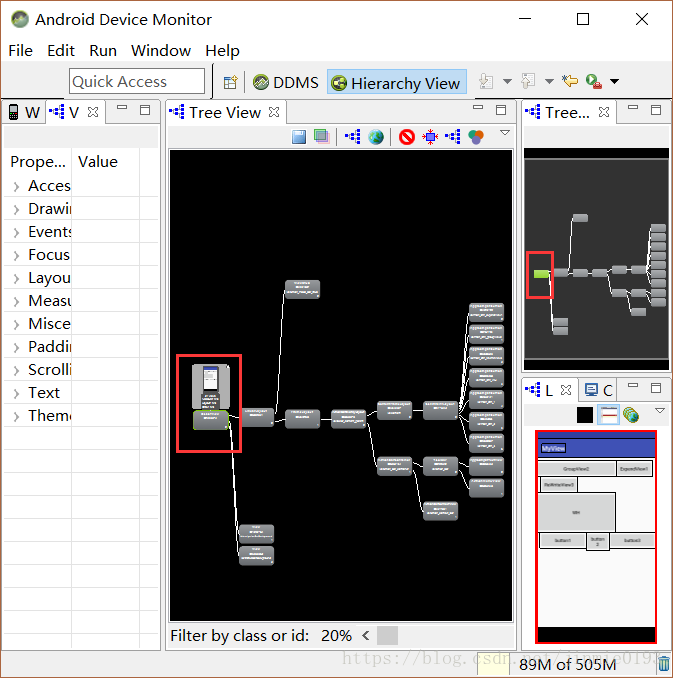Expand the Scrolling properties row
The width and height of the screenshot is (673, 678).
[x=16, y=371]
